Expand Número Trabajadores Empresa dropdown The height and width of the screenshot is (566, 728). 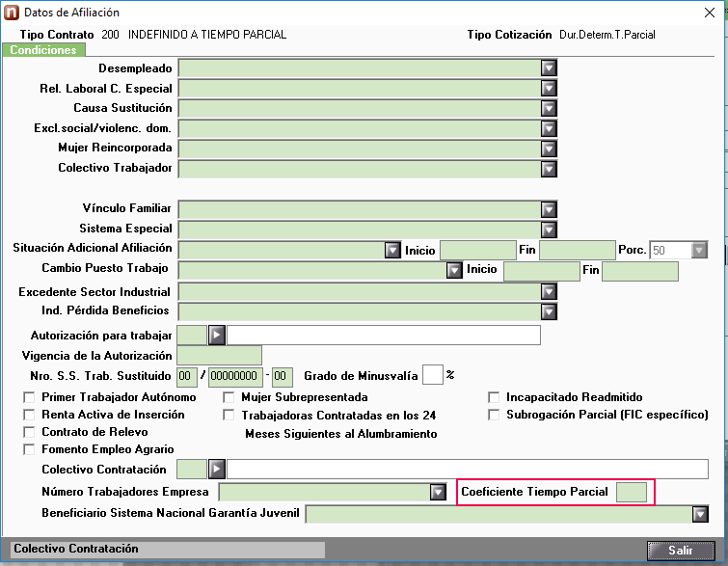pyautogui.click(x=438, y=492)
